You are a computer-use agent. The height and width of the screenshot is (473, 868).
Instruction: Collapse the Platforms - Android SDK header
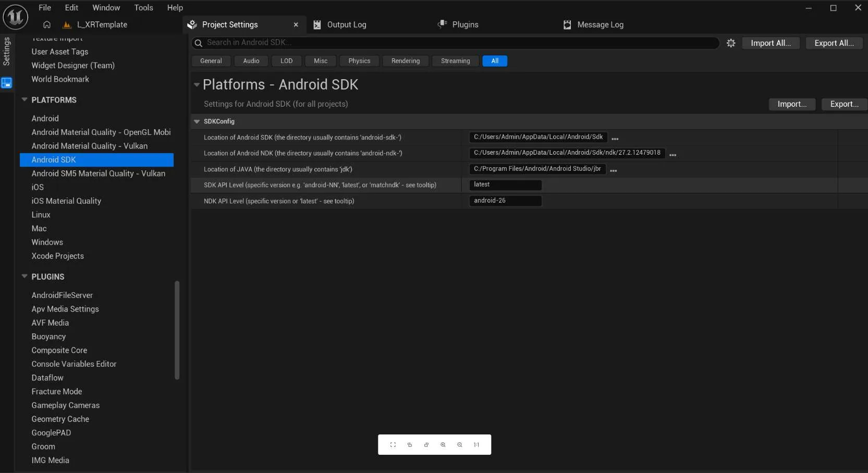(197, 84)
